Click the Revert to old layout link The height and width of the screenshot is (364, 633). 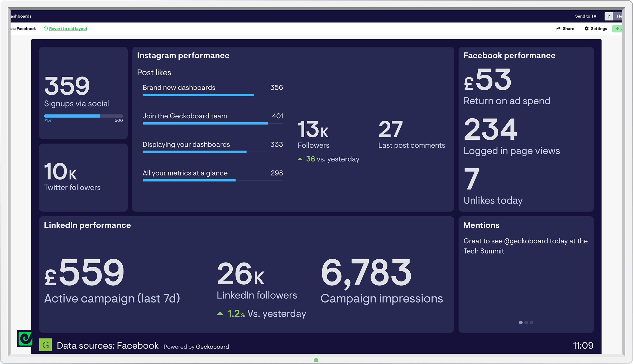[x=68, y=28]
